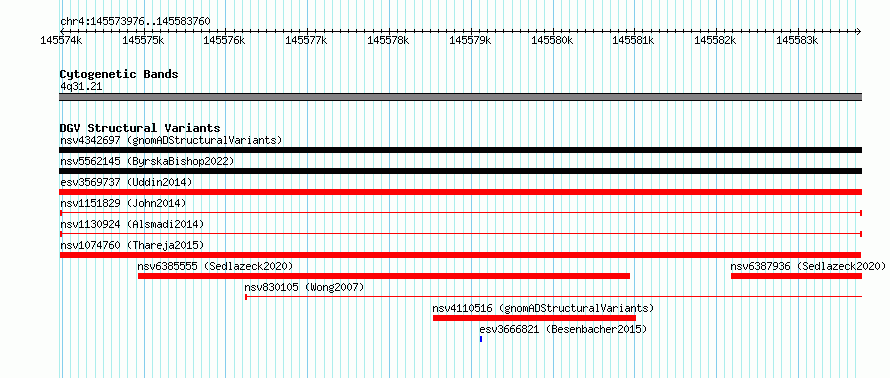
Task: Click nsv6385555 (Sedlazeck2020) label
Action: [x=215, y=266]
